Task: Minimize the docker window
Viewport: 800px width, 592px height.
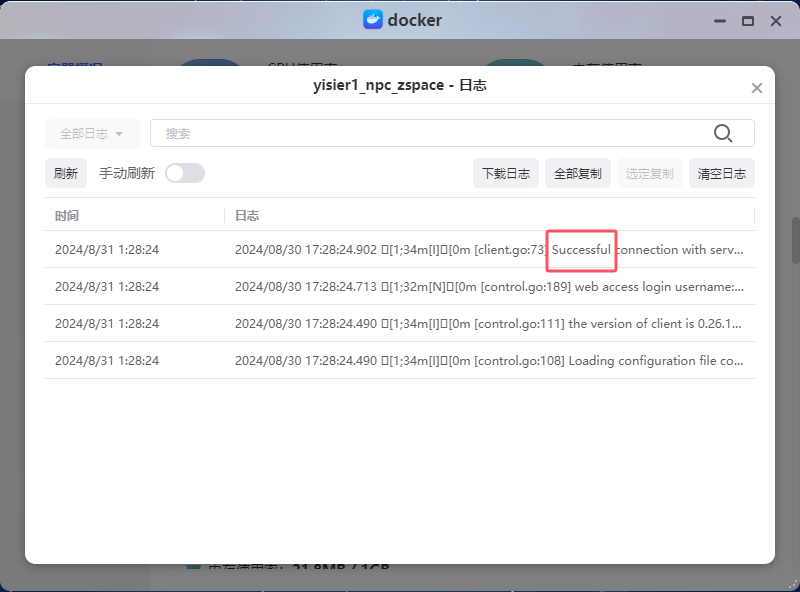Action: [x=718, y=20]
